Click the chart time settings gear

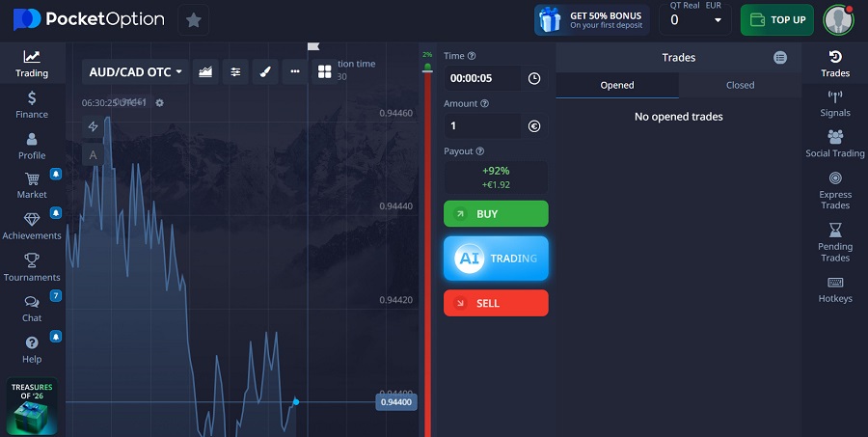(x=159, y=102)
